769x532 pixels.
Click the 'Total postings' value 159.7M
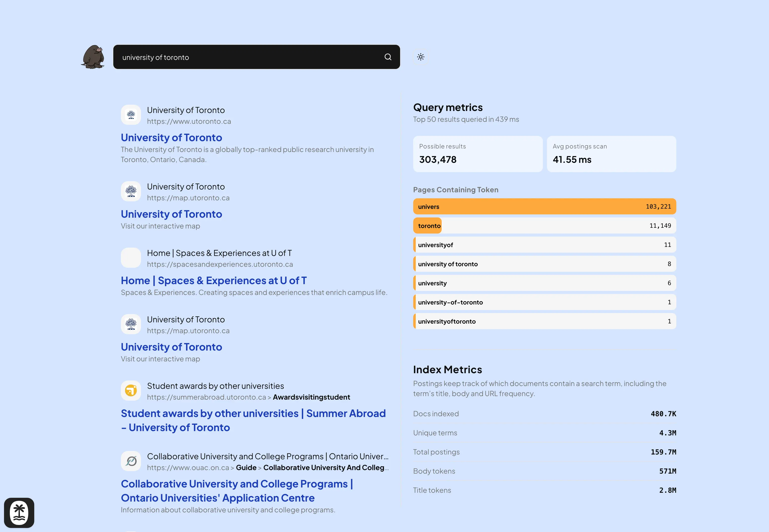pyautogui.click(x=663, y=452)
